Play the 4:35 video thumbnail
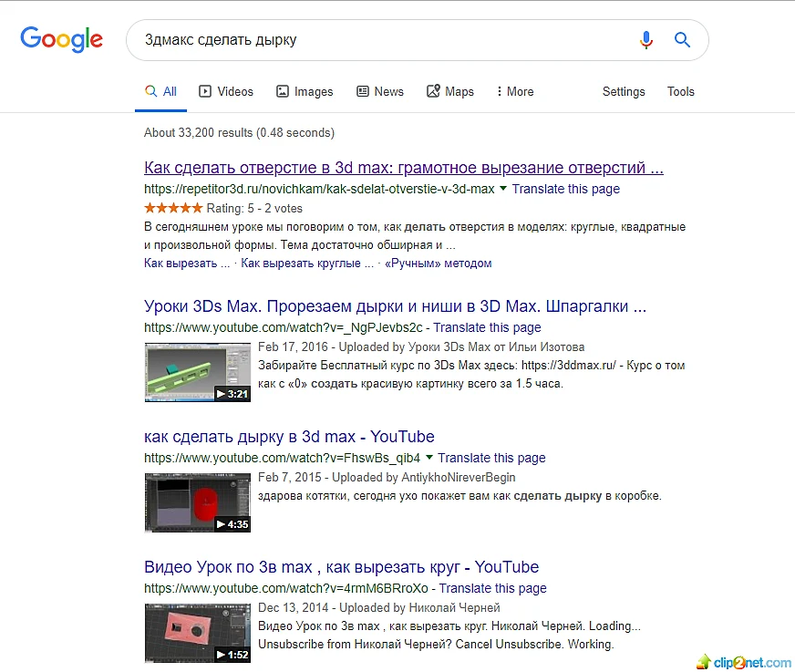 click(198, 502)
